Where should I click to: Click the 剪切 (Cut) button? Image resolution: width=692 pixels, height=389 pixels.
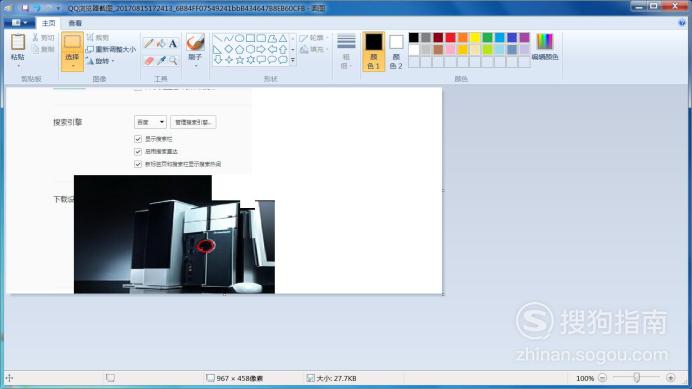click(x=43, y=38)
